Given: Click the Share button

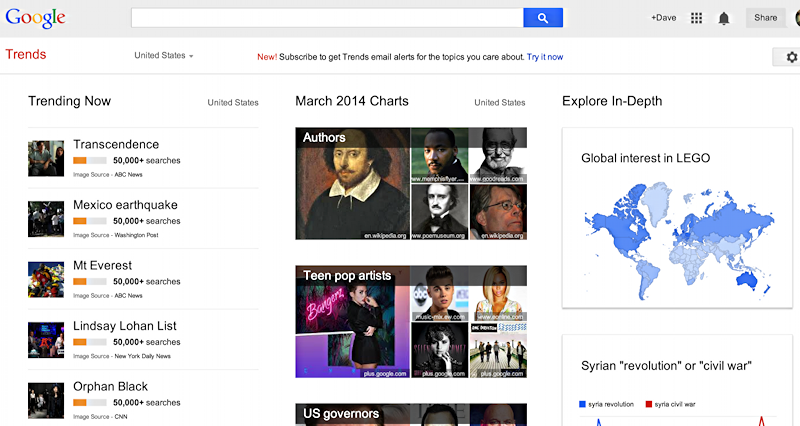Looking at the screenshot, I should pyautogui.click(x=766, y=18).
